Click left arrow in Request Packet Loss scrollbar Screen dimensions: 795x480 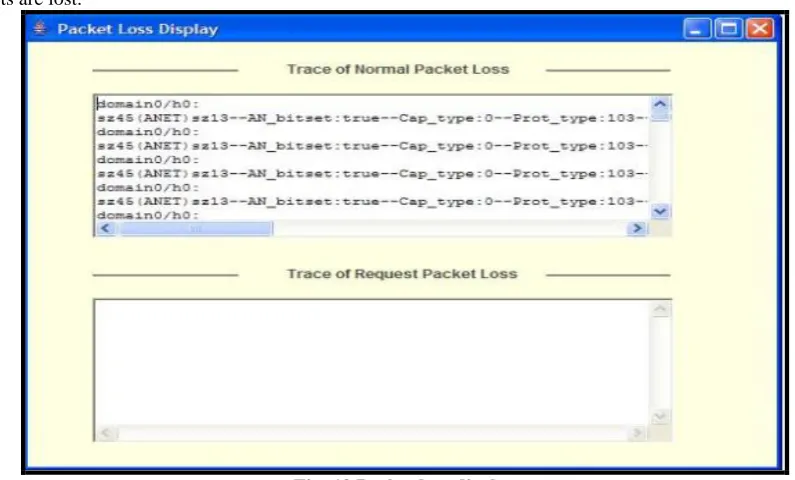pos(106,433)
